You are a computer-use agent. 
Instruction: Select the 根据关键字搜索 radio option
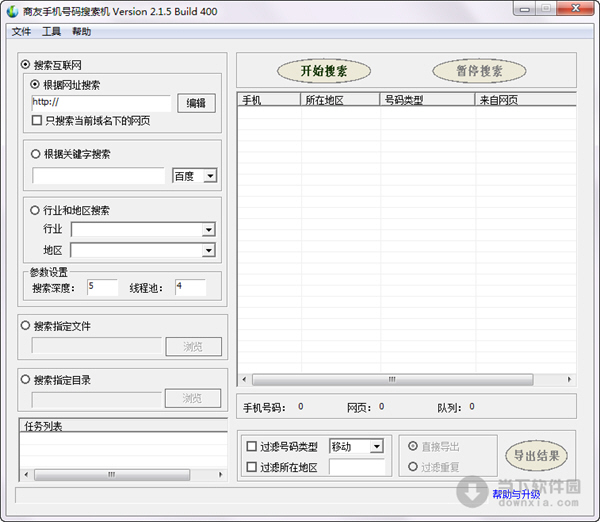[37, 154]
